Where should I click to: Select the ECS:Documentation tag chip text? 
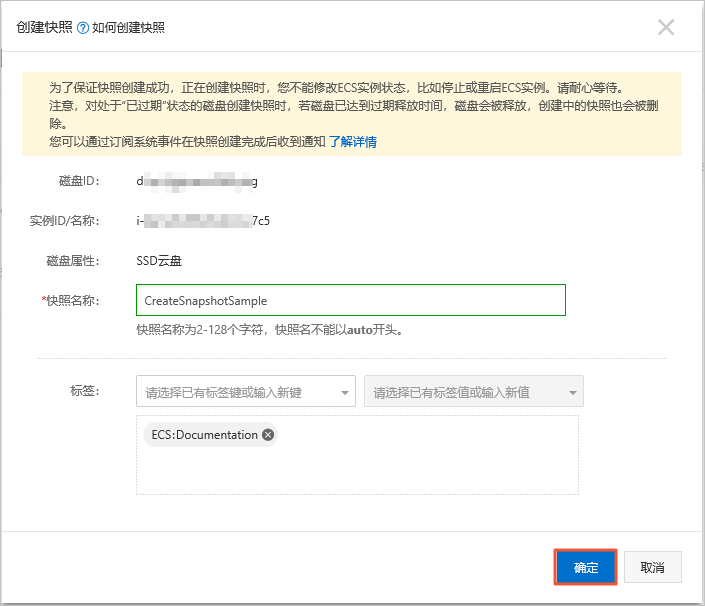pyautogui.click(x=204, y=435)
